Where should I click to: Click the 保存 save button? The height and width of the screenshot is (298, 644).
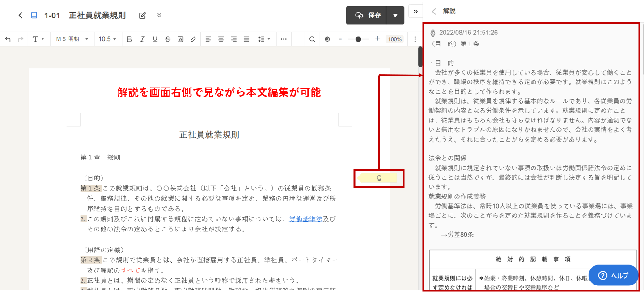click(x=366, y=16)
